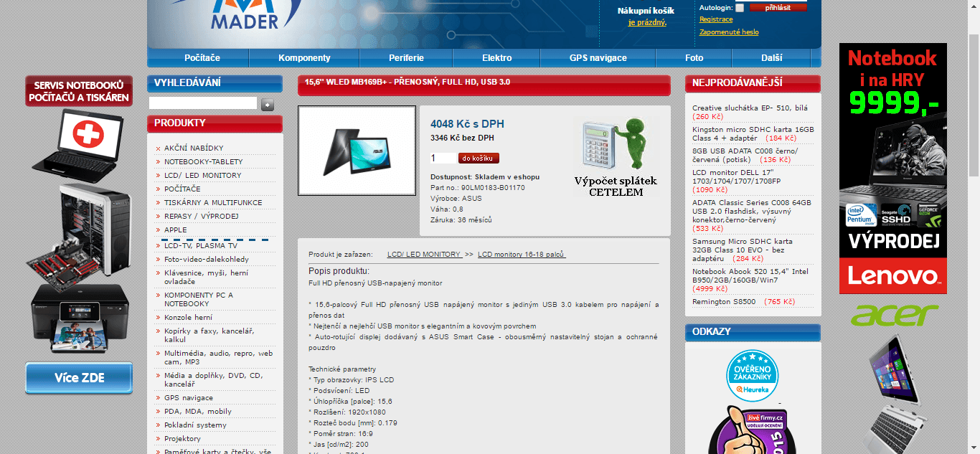The width and height of the screenshot is (980, 454).
Task: Open the LCD/ LED MONITORY breadcrumb link
Action: tap(425, 255)
